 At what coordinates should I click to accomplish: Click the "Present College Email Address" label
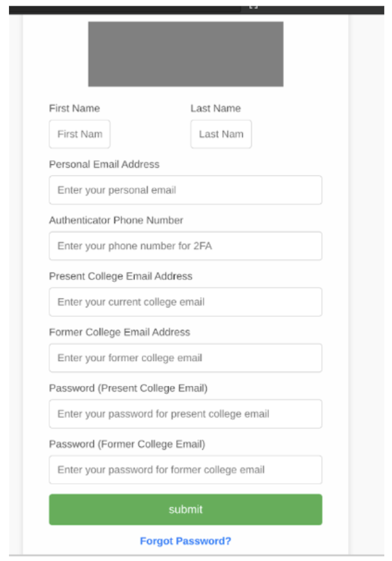click(121, 276)
